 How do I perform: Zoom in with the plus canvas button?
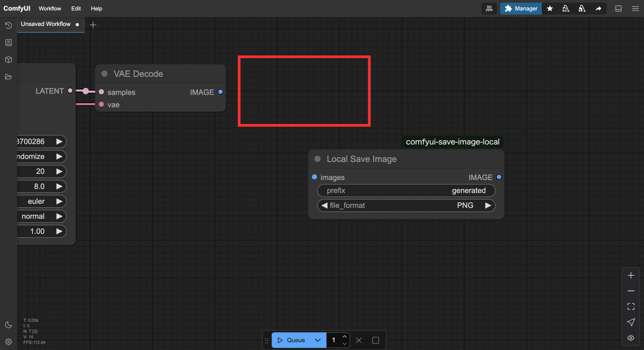click(631, 275)
